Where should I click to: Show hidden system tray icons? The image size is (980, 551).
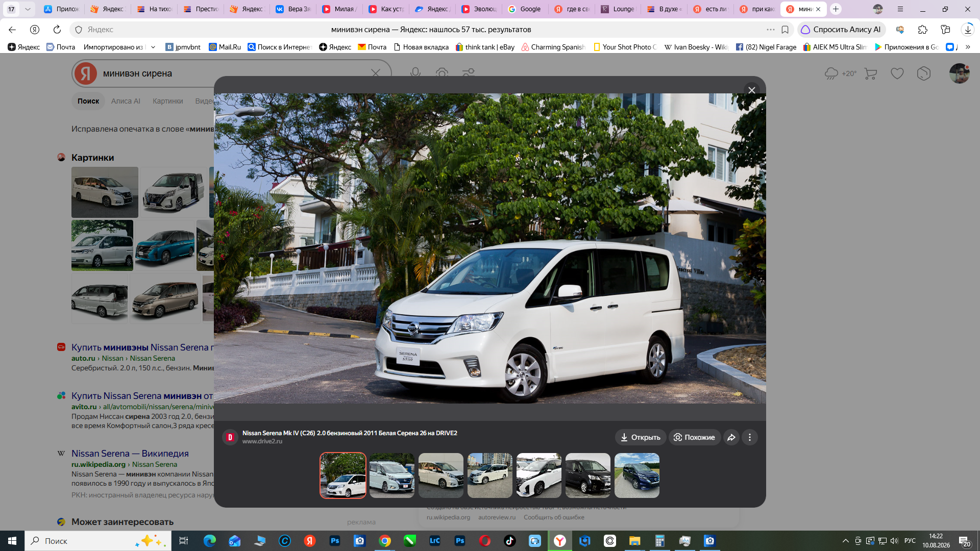coord(846,541)
